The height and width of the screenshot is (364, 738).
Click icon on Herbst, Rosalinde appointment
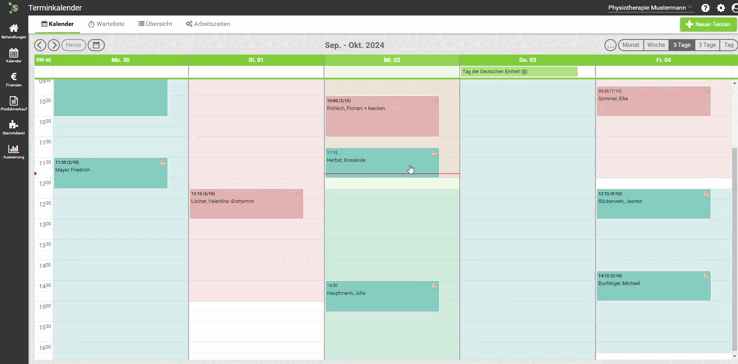[x=434, y=153]
